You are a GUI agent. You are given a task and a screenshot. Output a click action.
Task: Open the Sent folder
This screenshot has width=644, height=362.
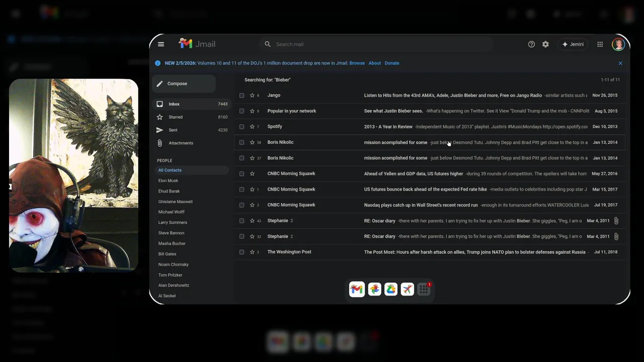pos(191,130)
